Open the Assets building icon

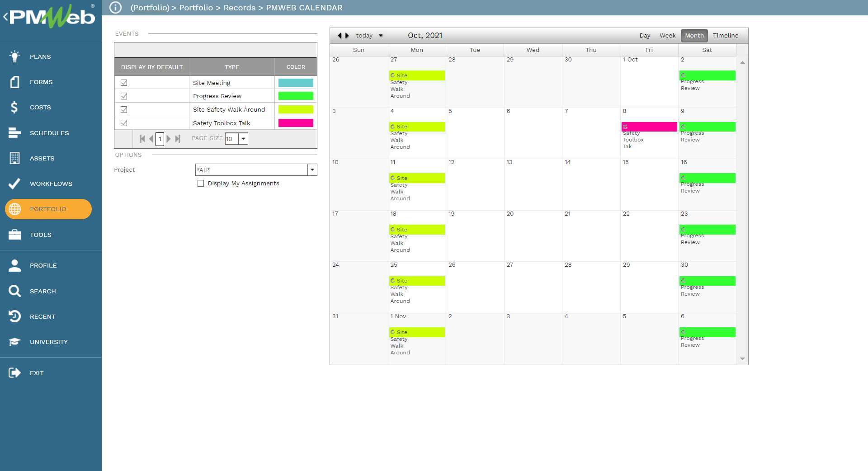coord(14,158)
